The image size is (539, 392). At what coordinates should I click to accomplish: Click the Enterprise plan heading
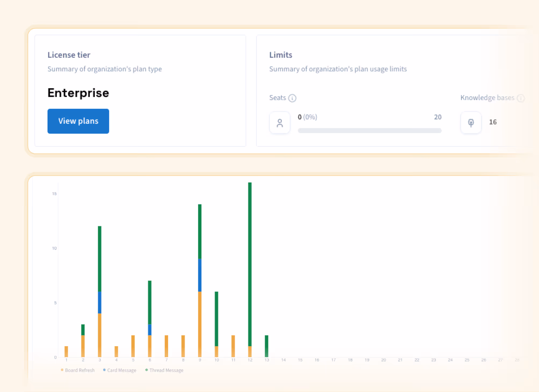coord(78,93)
